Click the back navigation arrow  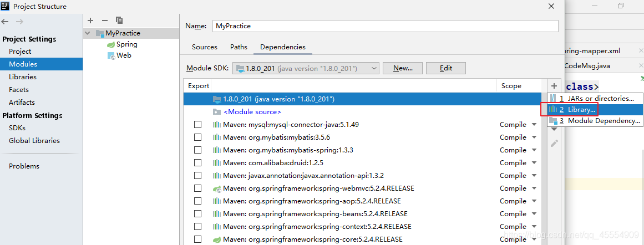coord(6,21)
